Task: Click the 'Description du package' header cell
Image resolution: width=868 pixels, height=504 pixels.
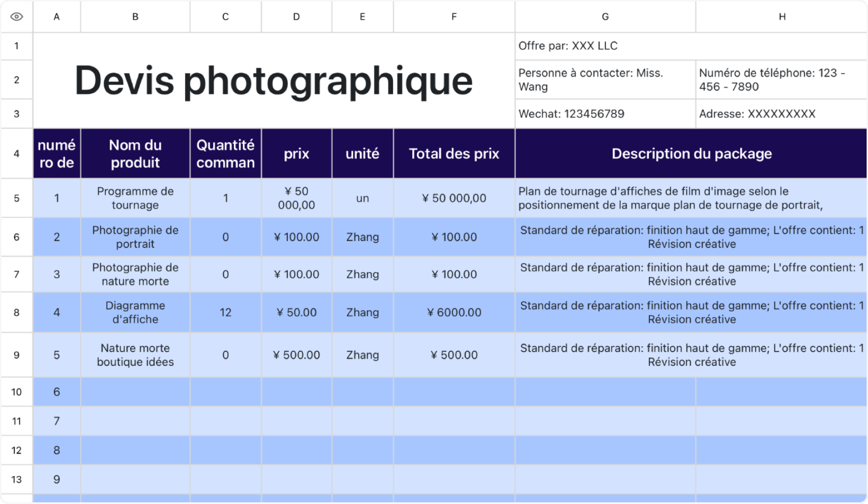Action: [691, 154]
